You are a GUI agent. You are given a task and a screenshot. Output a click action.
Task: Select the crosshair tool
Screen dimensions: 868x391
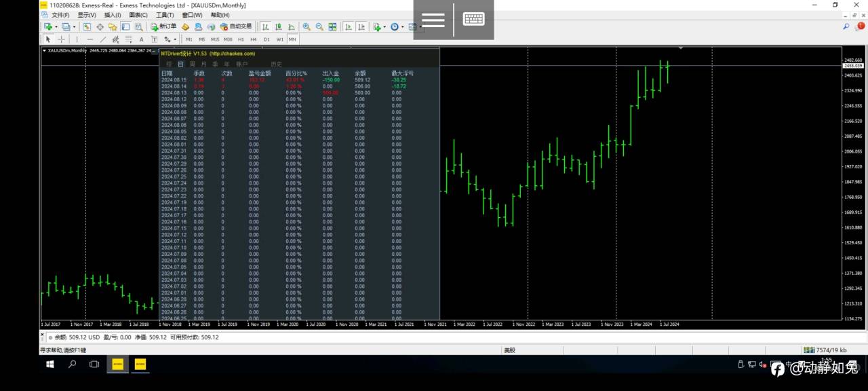click(x=61, y=39)
